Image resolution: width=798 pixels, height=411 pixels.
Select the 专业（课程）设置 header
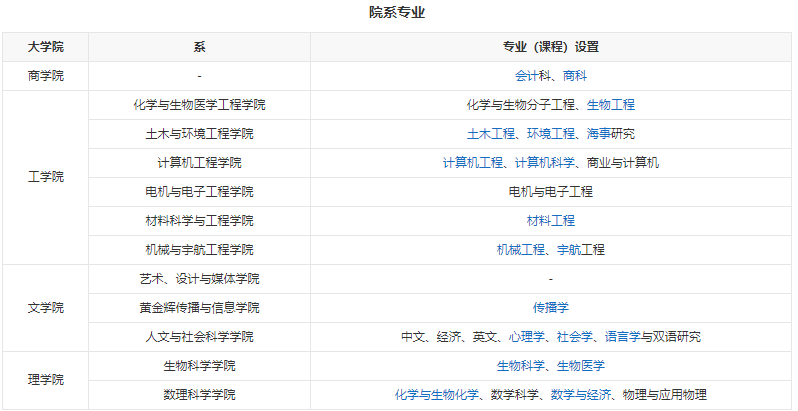point(551,47)
